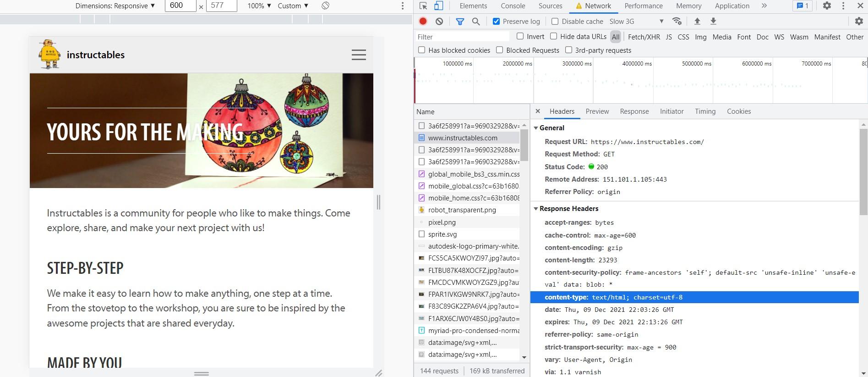This screenshot has height=377, width=868.
Task: Click the red record network log button
Action: pyautogui.click(x=423, y=21)
